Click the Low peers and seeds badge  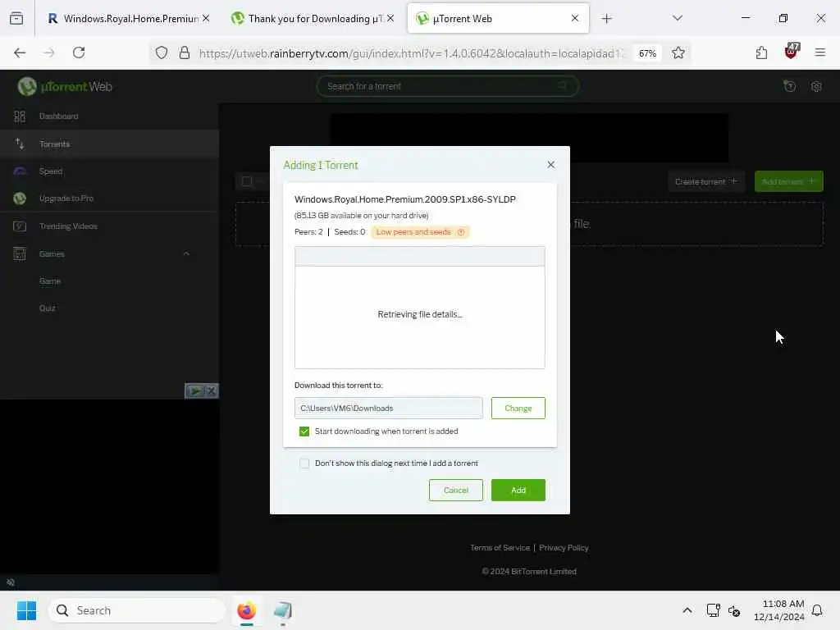[420, 232]
